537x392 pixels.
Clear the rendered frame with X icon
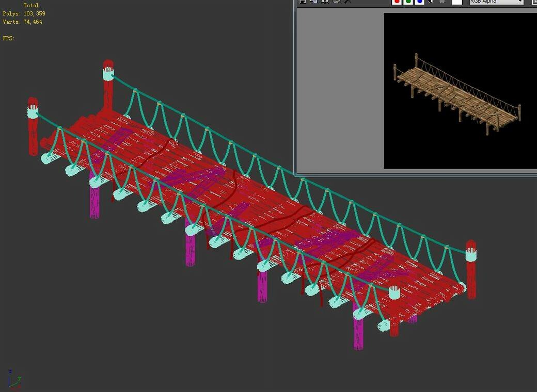pyautogui.click(x=348, y=2)
